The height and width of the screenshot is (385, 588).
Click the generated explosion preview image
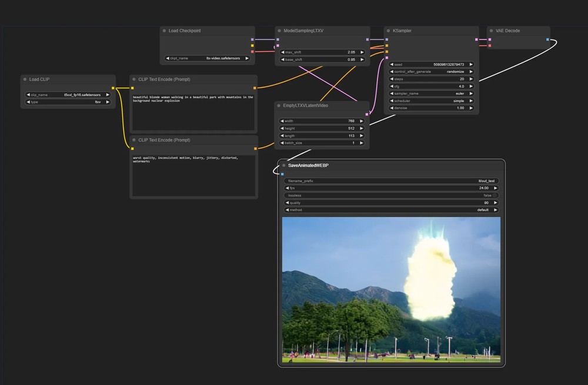391,290
